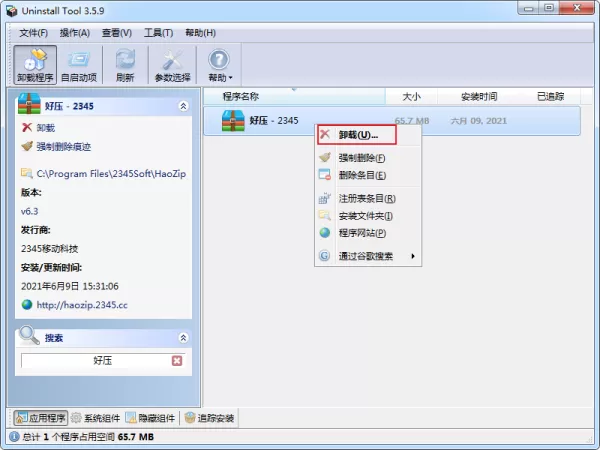Switch to the 系统组件 tab
Image resolution: width=600 pixels, height=450 pixels.
(x=96, y=418)
